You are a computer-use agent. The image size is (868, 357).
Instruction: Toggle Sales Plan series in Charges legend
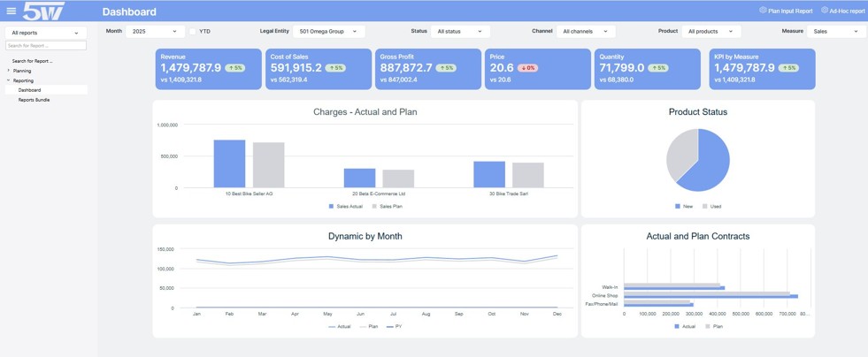pyautogui.click(x=387, y=206)
